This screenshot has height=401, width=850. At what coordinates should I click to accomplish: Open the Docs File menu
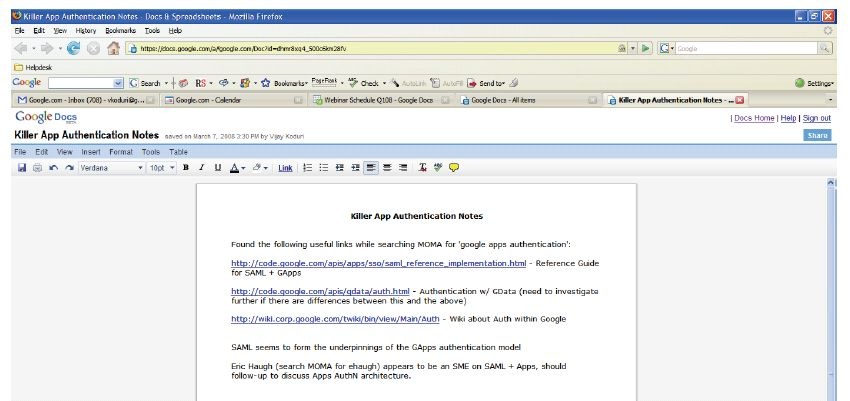tap(20, 152)
